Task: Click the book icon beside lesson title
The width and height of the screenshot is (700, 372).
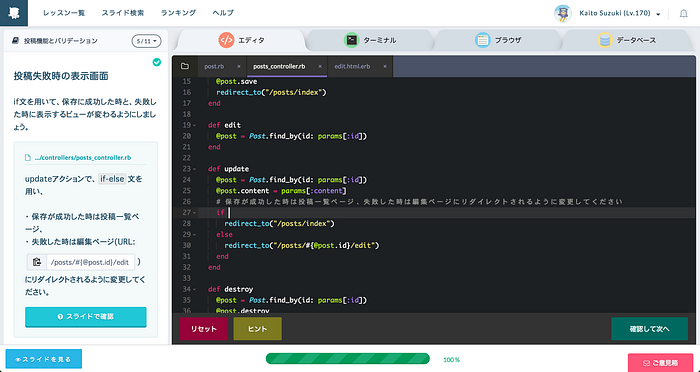Action: coord(16,41)
